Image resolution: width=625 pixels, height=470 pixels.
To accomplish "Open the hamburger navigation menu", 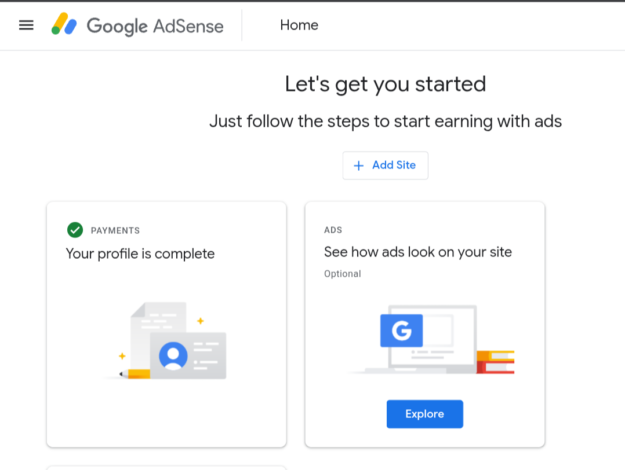I will pyautogui.click(x=26, y=25).
